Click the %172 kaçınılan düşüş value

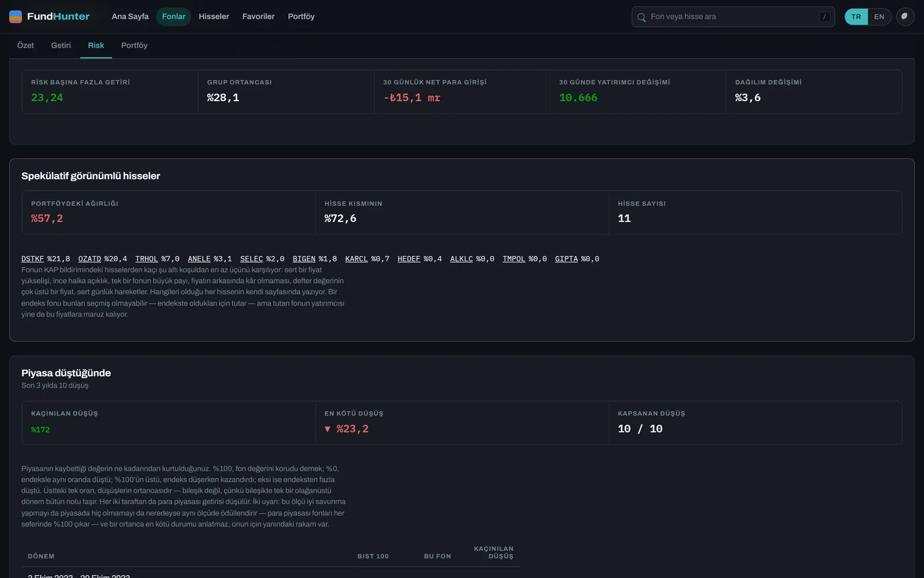[40, 429]
